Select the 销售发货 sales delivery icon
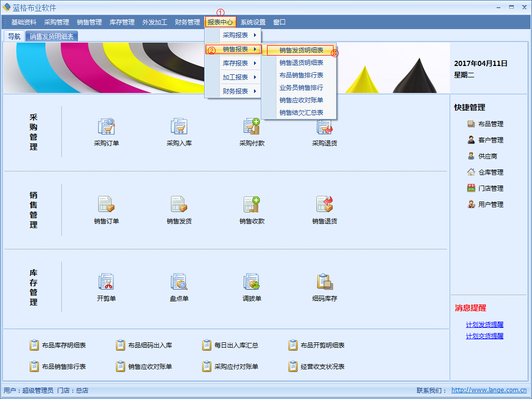Image resolution: width=532 pixels, height=399 pixels. (179, 204)
